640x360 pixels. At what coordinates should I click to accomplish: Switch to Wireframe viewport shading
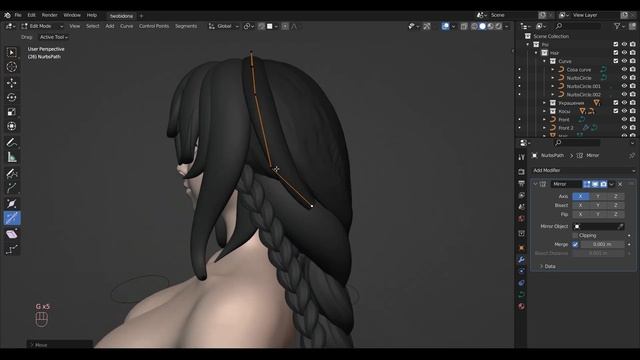(474, 26)
